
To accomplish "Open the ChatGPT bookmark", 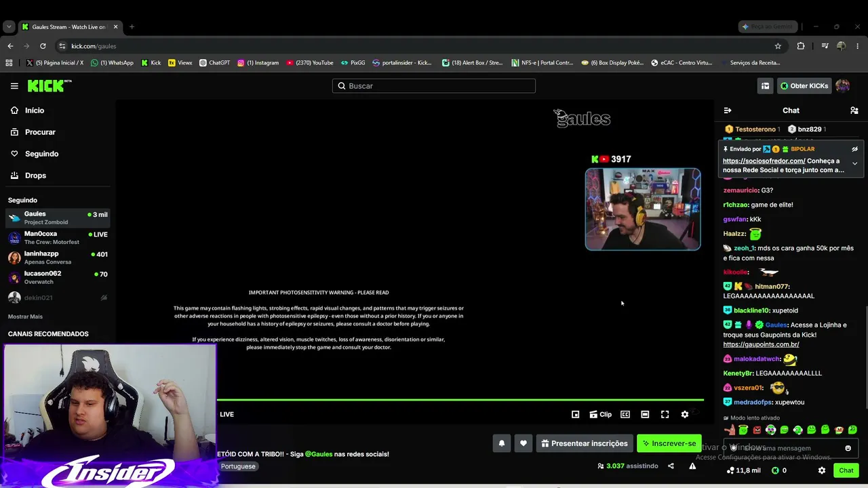I will tap(214, 63).
